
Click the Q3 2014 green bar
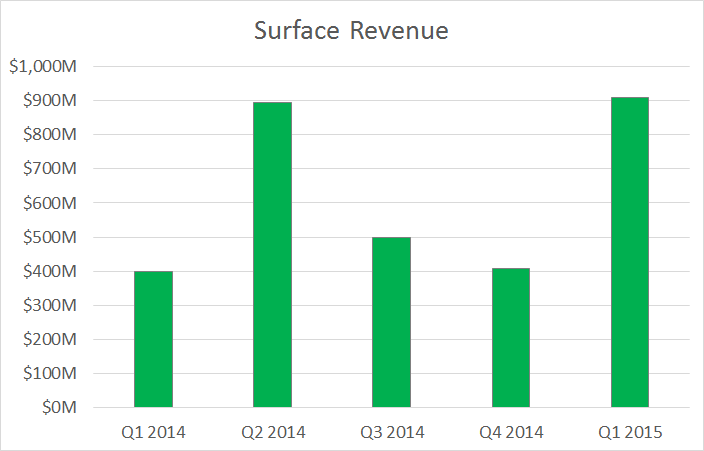(391, 322)
